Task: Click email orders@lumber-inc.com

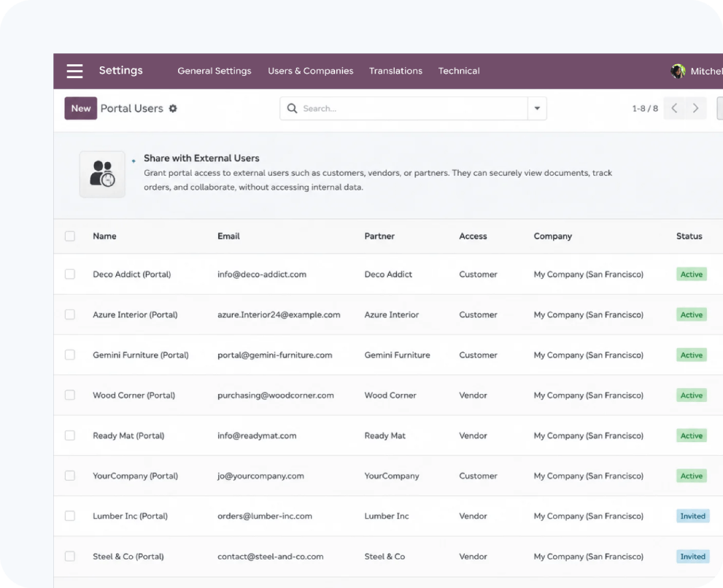Action: point(265,516)
